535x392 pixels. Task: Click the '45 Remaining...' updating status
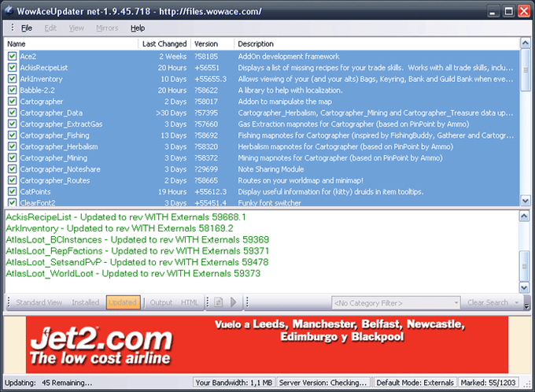tap(67, 383)
